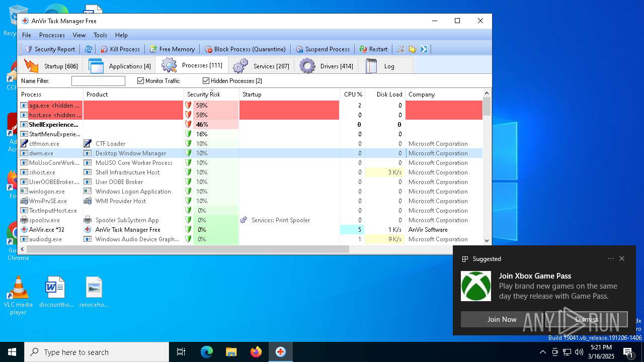The height and width of the screenshot is (362, 644).
Task: Click the spoolsv.exe printer icon
Action: [x=24, y=220]
